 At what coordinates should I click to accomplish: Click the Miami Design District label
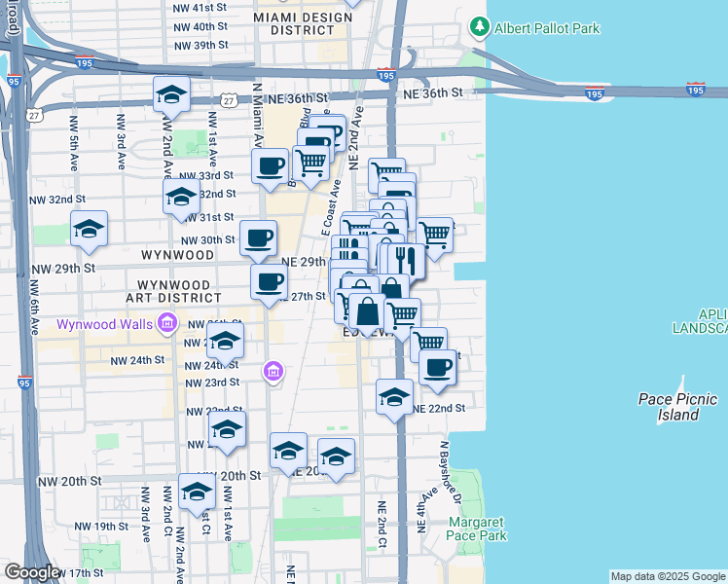point(294,23)
